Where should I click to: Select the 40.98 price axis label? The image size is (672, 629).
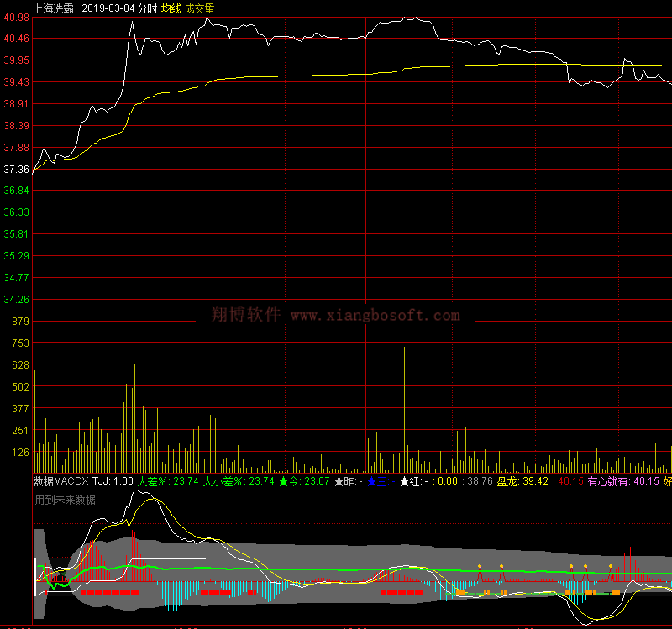[x=16, y=18]
